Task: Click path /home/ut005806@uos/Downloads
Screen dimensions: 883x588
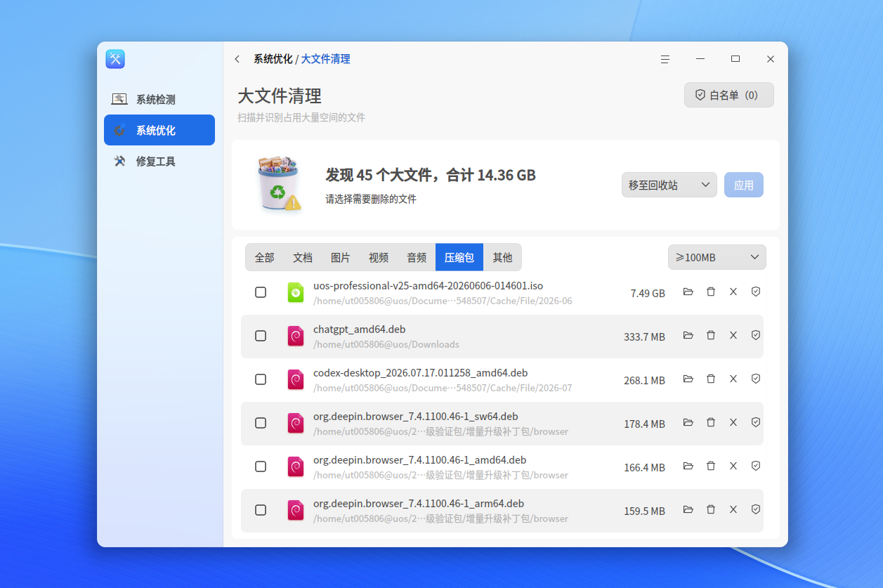Action: [386, 344]
